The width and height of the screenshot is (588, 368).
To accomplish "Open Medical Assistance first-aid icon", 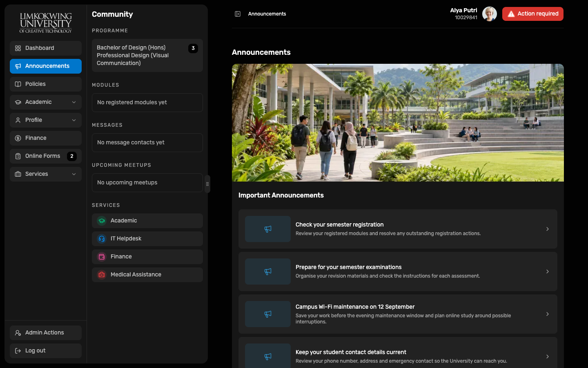I will click(102, 275).
